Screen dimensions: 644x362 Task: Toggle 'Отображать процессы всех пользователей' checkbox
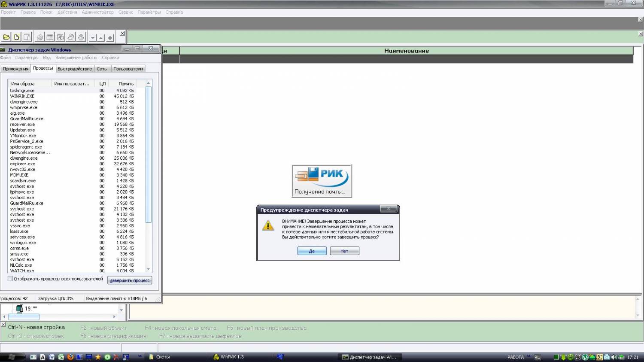(10, 279)
